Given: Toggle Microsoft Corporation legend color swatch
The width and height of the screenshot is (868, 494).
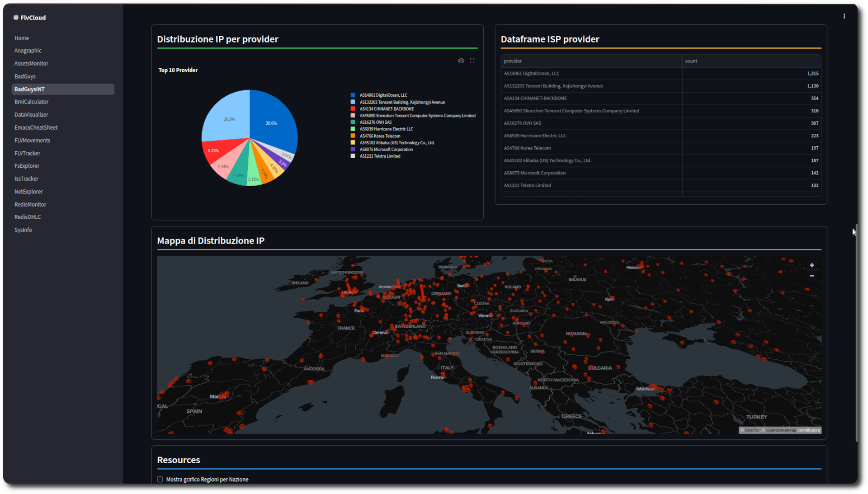Looking at the screenshot, I should pos(353,149).
